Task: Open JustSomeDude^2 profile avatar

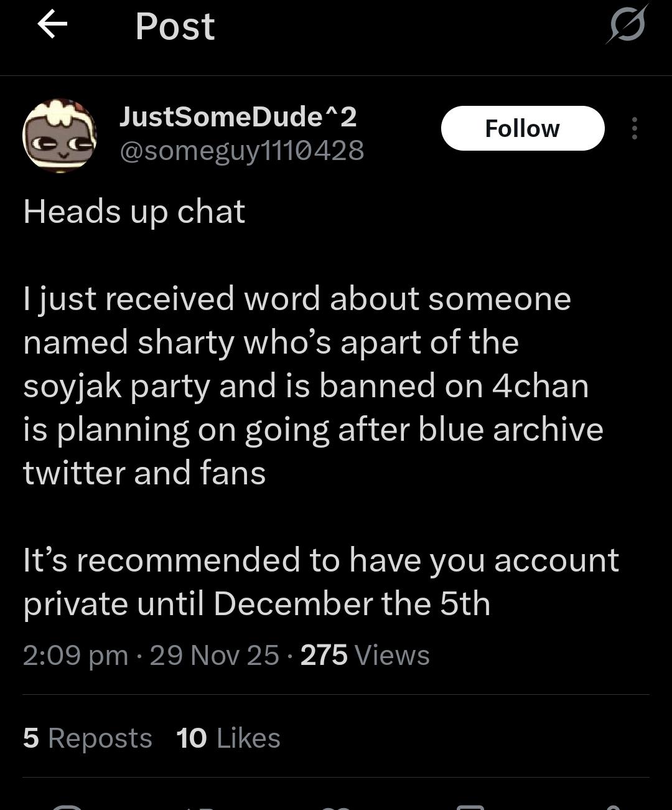Action: click(x=60, y=135)
